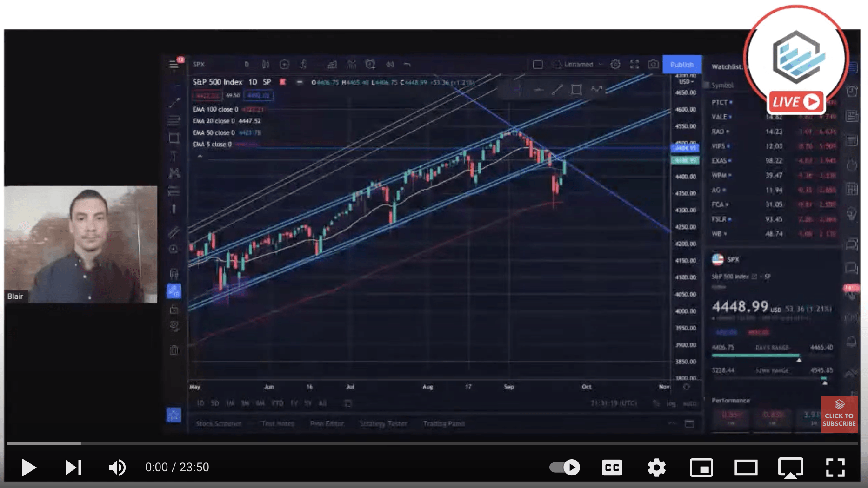Mute the video volume

[117, 467]
